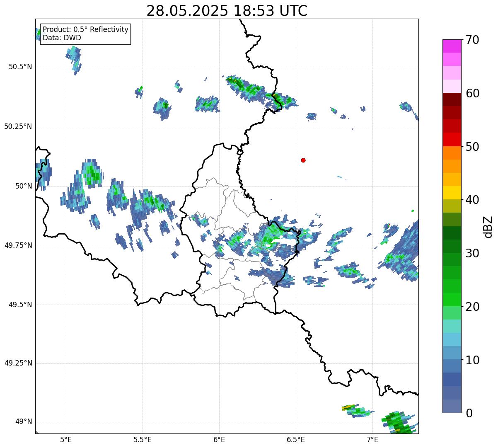Click the 50 tick on the colorbar

click(x=472, y=147)
